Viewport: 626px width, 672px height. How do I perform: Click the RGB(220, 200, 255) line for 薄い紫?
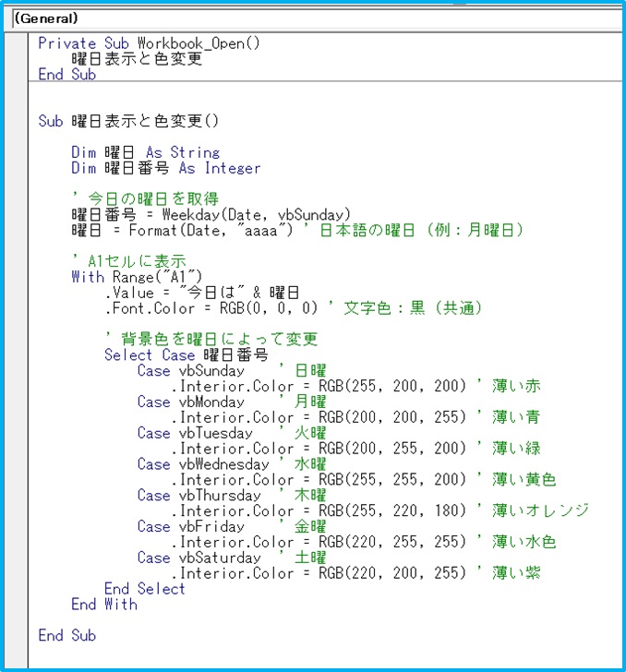355,573
